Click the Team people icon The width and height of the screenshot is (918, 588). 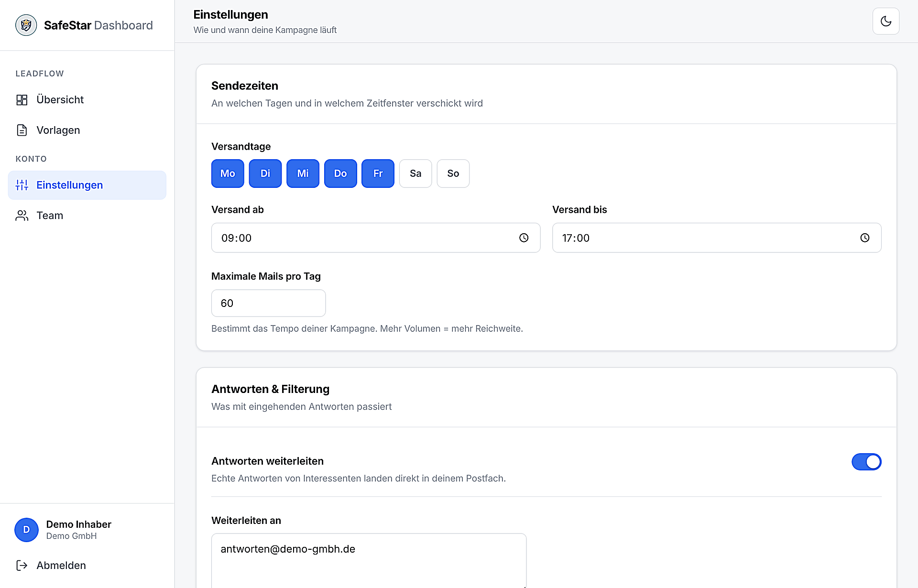click(22, 216)
